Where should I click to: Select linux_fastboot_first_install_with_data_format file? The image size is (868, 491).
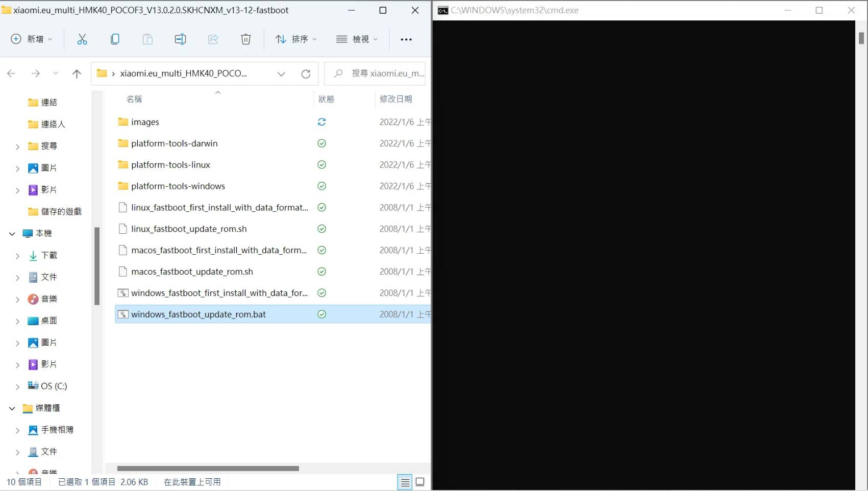pos(219,208)
